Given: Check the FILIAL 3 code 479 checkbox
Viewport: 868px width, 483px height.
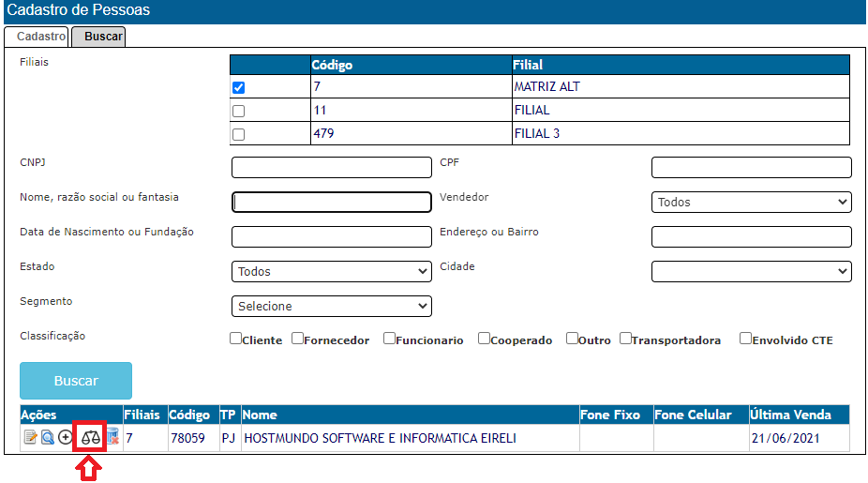Looking at the screenshot, I should (x=239, y=134).
